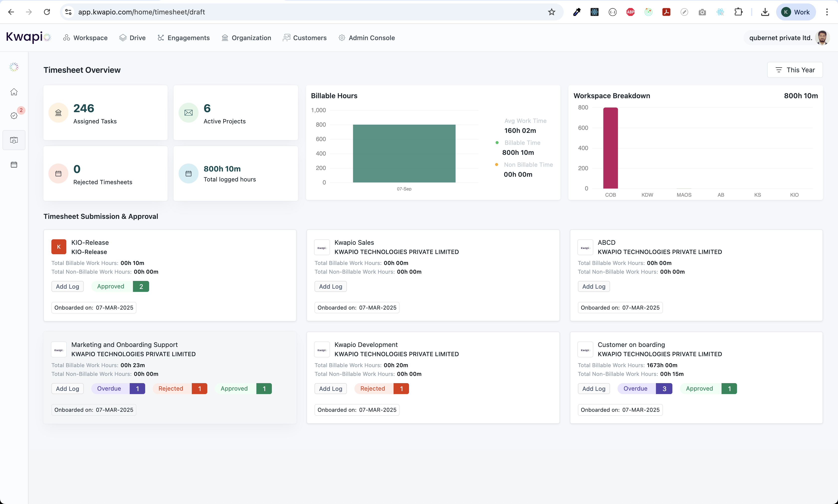Open the browser downloads icon
Screen dimensions: 838x504
point(765,12)
